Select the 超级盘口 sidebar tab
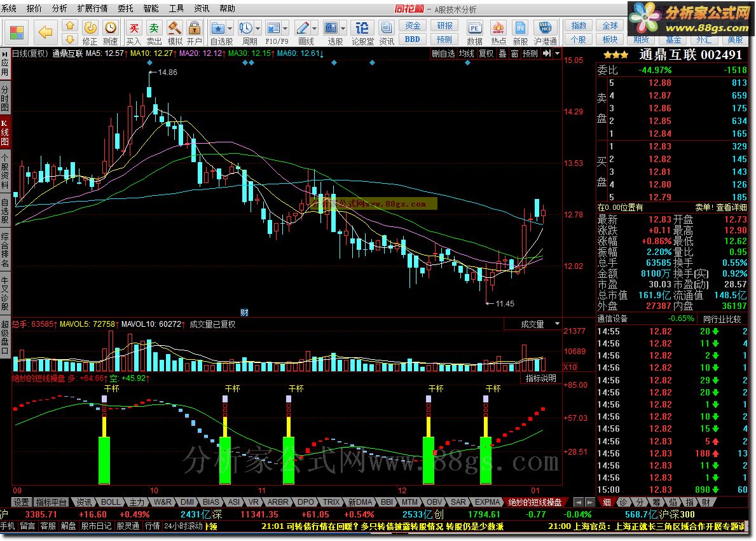The image size is (756, 541). pos(5,338)
